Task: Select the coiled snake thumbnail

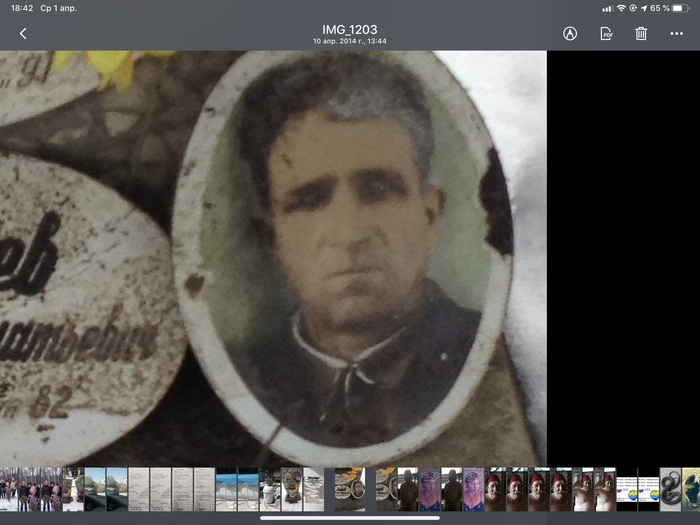Action: coord(671,489)
